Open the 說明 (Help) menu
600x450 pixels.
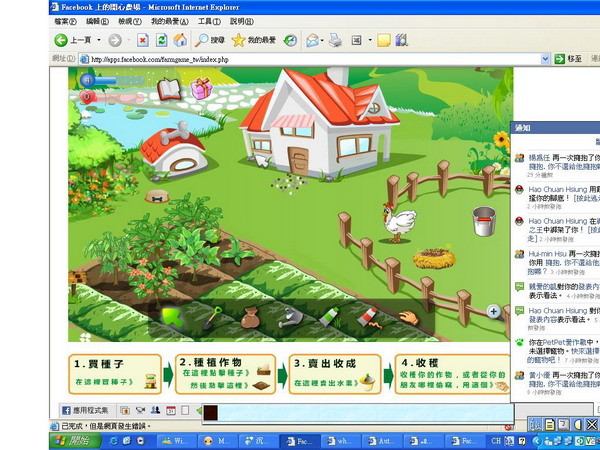pyautogui.click(x=242, y=22)
